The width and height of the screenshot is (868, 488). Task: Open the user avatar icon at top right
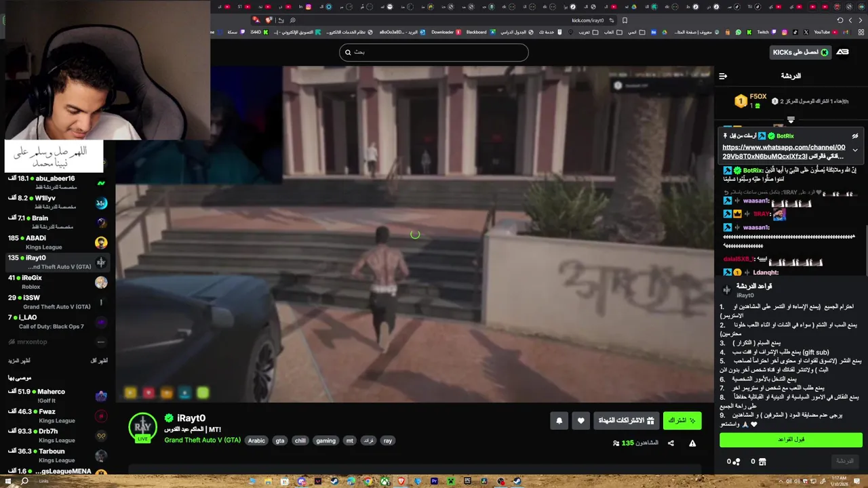842,52
